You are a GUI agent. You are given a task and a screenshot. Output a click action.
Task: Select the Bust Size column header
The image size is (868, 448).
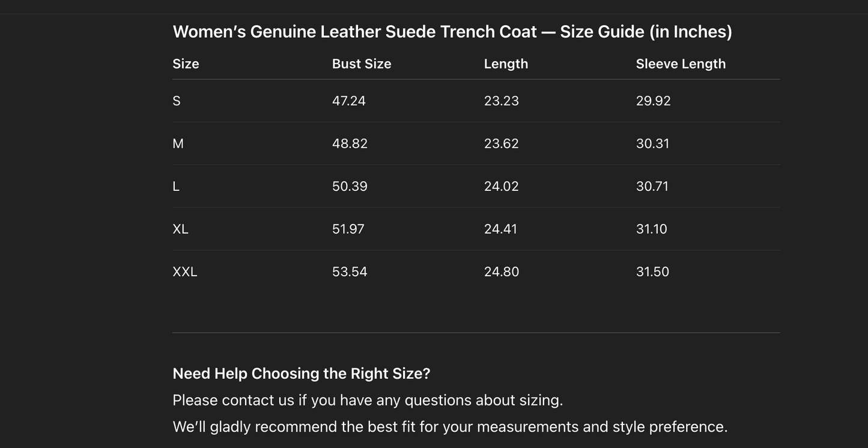click(x=361, y=64)
